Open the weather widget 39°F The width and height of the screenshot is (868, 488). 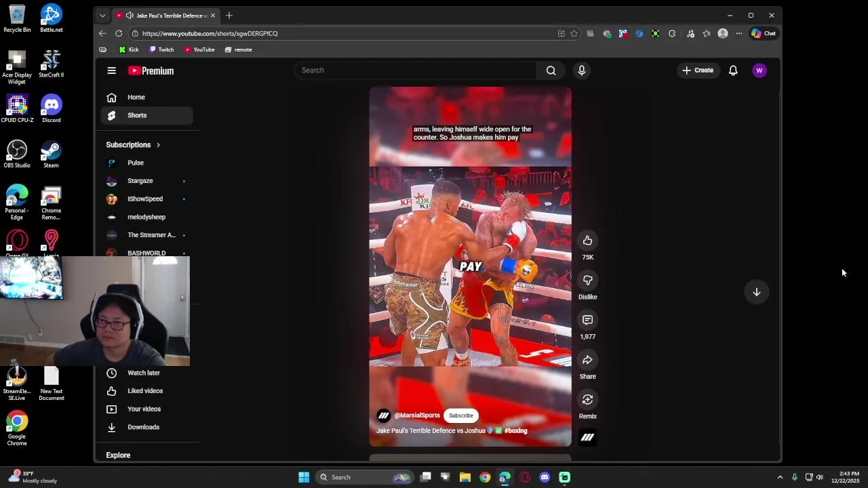point(32,477)
